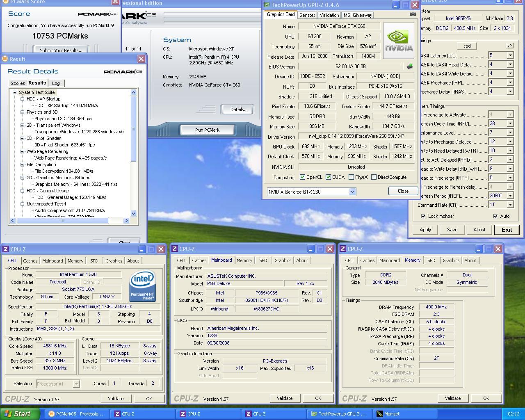
Task: Click the Driver Version field in GPU-Z
Action: (356, 137)
